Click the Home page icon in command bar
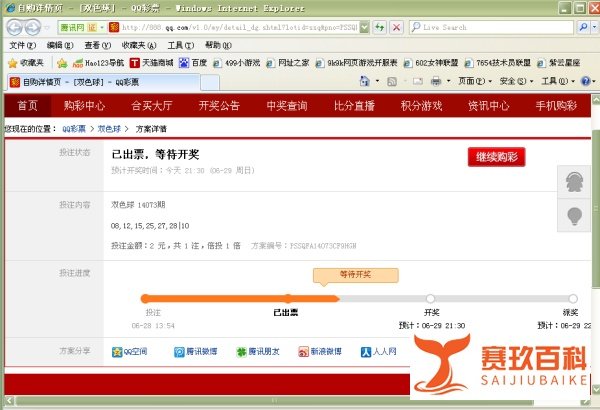 [x=365, y=81]
